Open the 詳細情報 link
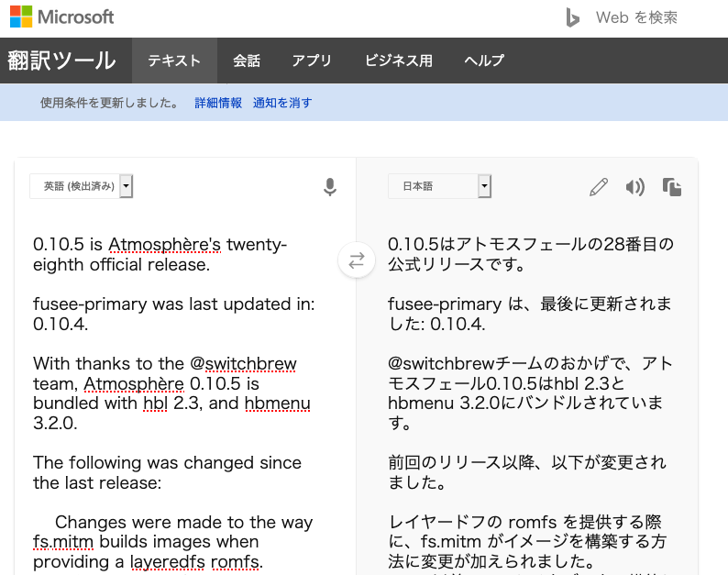This screenshot has width=728, height=575. coord(218,103)
